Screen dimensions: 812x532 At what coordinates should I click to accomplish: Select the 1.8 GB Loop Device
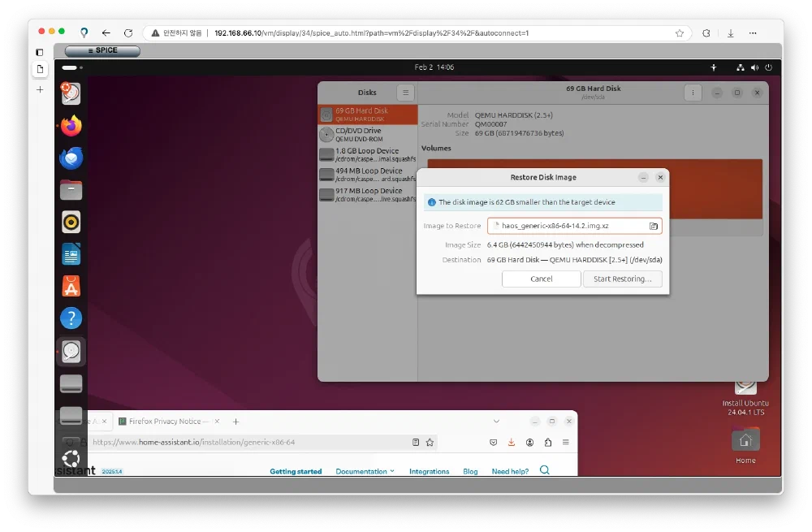[367, 154]
